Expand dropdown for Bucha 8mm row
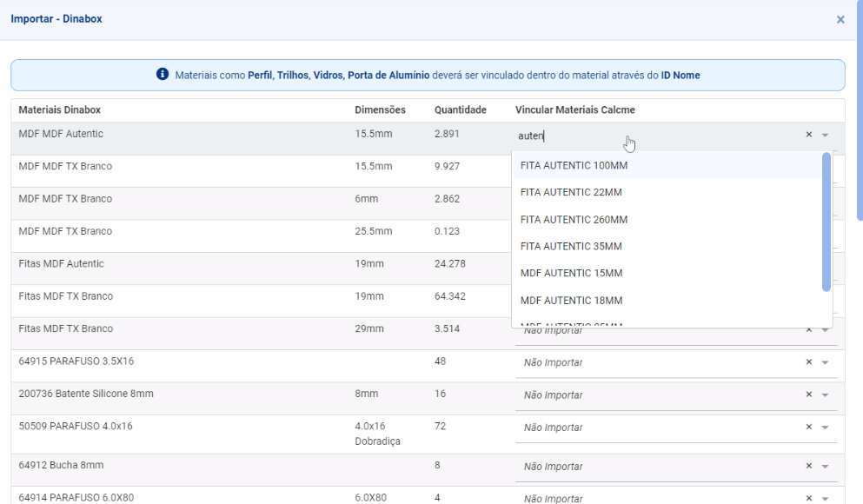This screenshot has height=504, width=863. point(825,467)
